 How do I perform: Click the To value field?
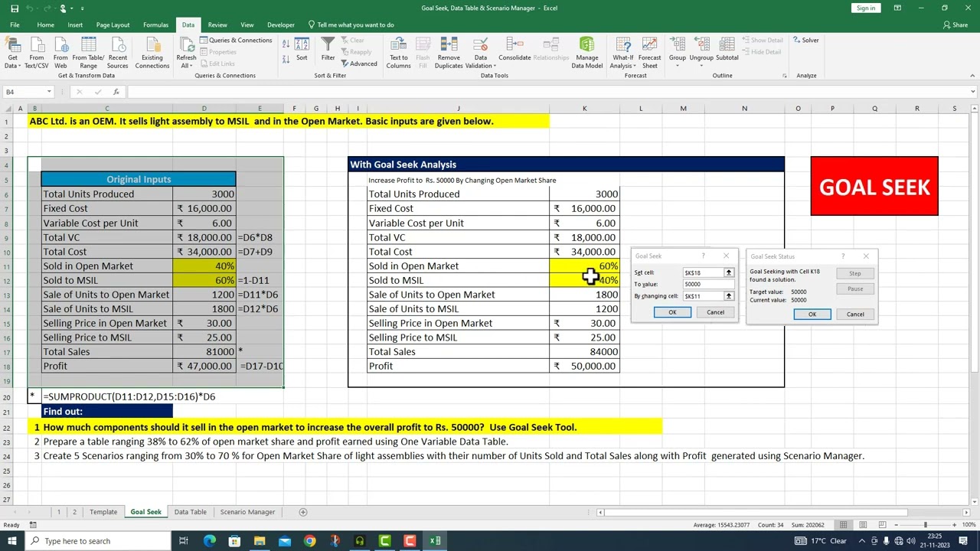708,284
